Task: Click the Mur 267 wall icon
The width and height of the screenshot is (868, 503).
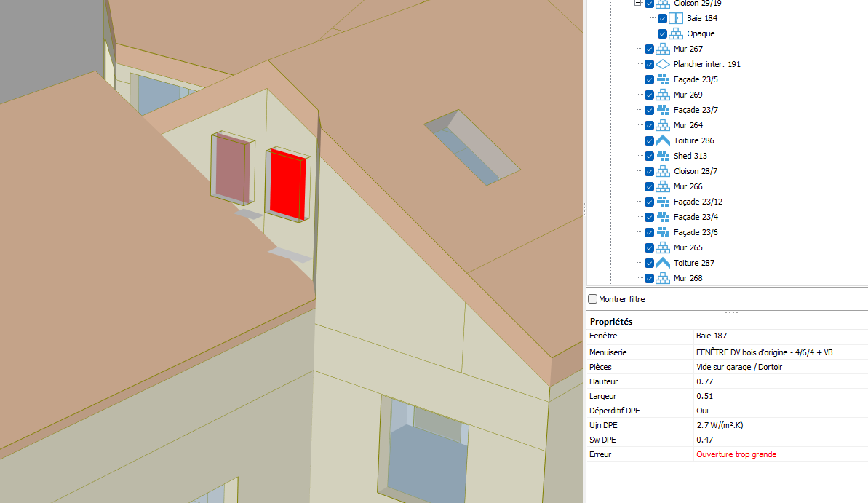Action: coord(663,49)
